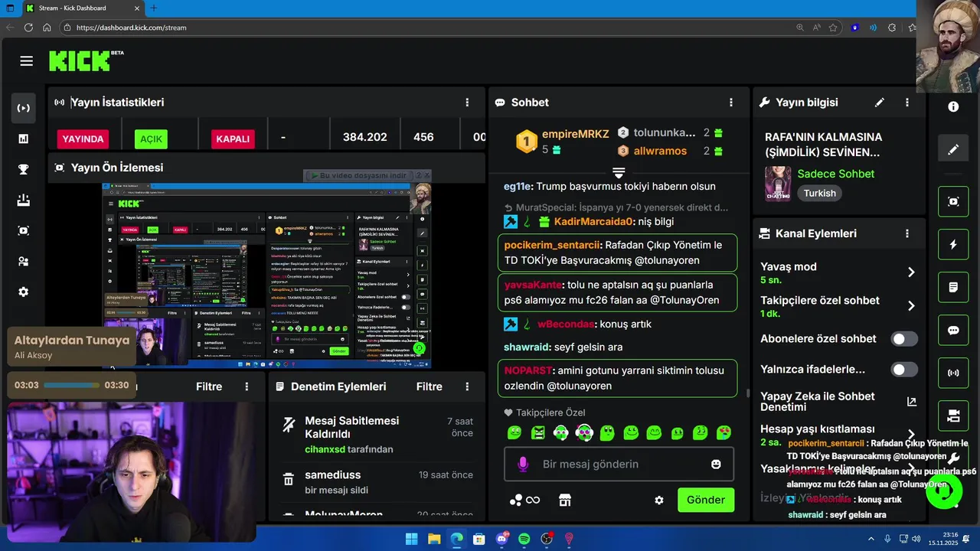Toggle the lightning quick-actions widget in right rail
The width and height of the screenshot is (980, 551).
click(x=953, y=244)
